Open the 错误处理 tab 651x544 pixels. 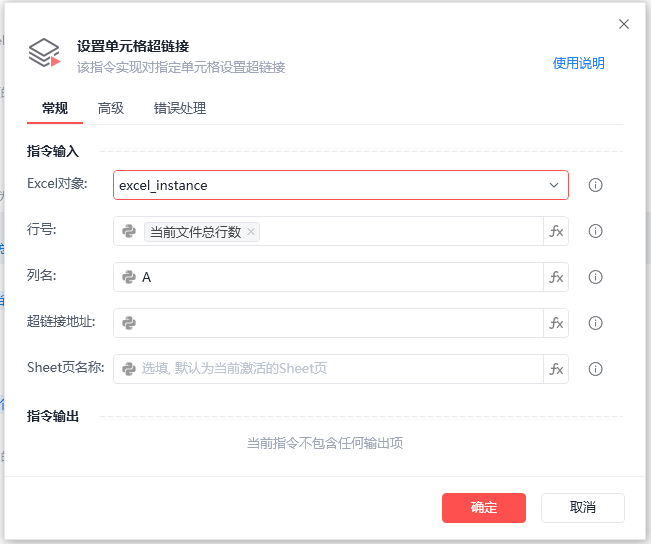[180, 108]
